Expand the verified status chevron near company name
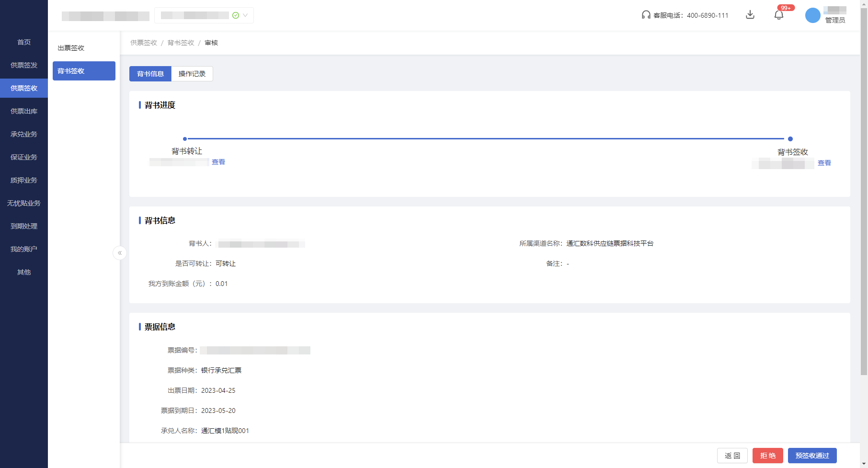This screenshot has height=468, width=868. (x=245, y=15)
